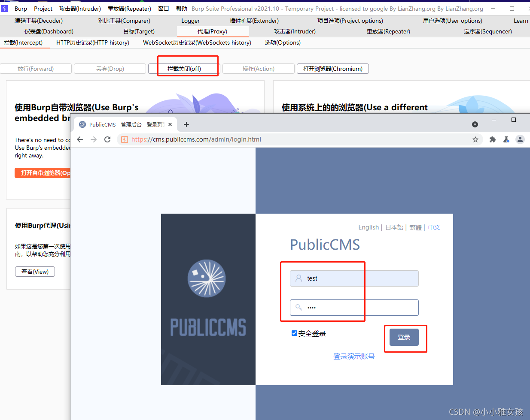Open a new browser tab

point(186,124)
